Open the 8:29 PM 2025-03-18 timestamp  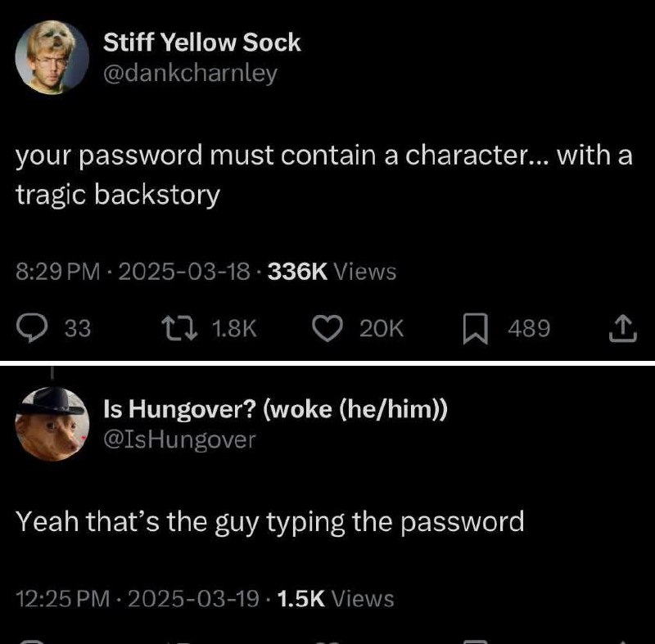point(133,272)
